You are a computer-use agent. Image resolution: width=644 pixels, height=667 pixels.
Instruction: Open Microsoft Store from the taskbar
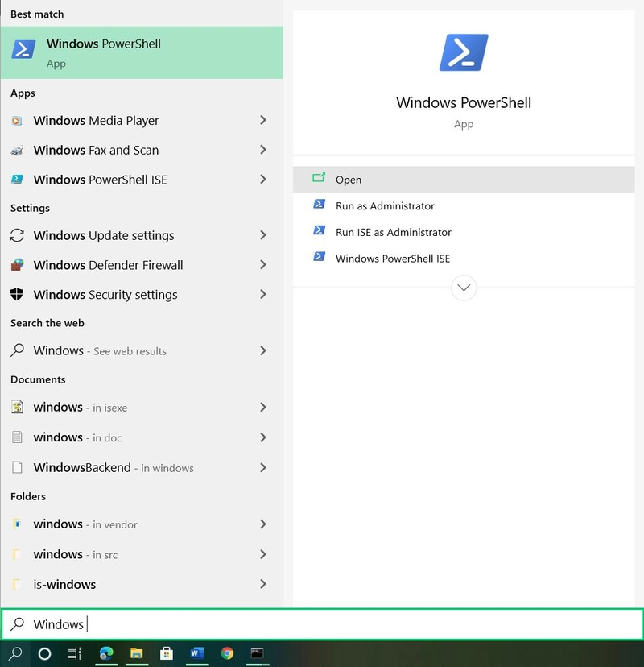click(166, 653)
